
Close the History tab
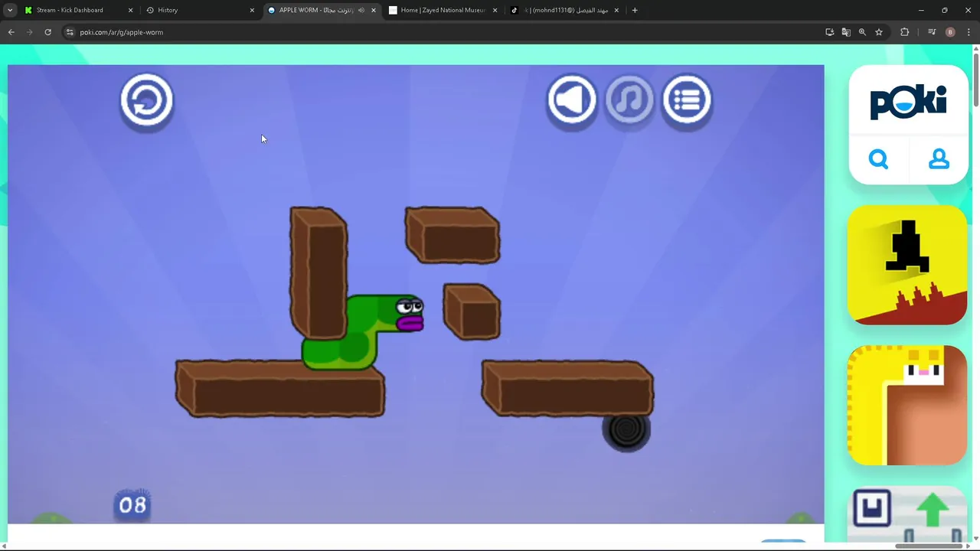(252, 10)
